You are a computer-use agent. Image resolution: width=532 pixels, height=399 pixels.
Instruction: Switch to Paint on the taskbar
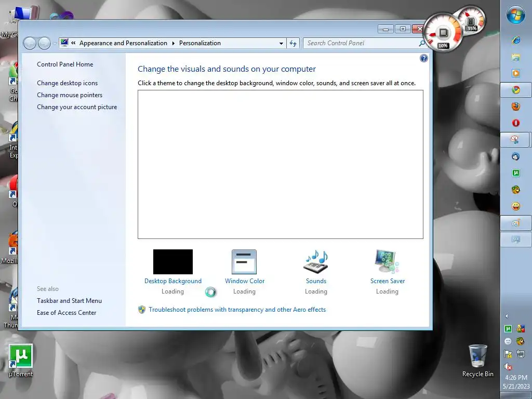coord(516,223)
